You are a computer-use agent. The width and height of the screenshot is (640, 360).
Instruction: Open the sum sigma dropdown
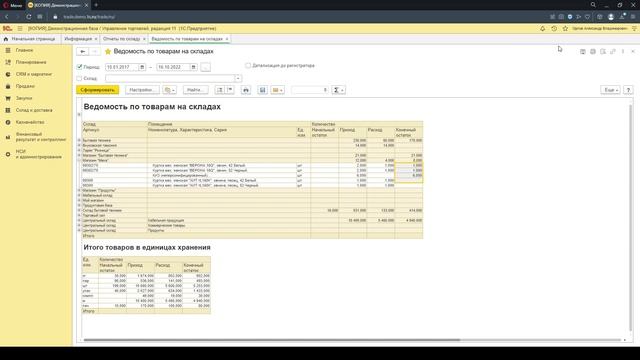338,90
